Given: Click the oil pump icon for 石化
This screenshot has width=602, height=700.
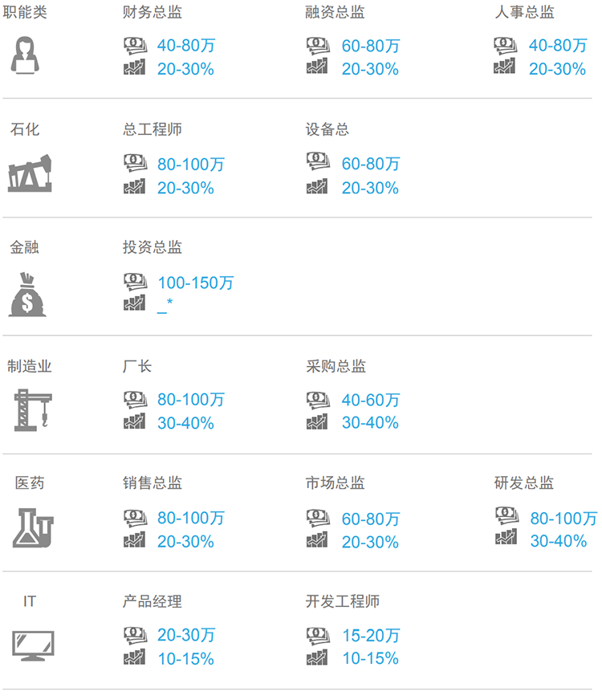Looking at the screenshot, I should (x=31, y=174).
